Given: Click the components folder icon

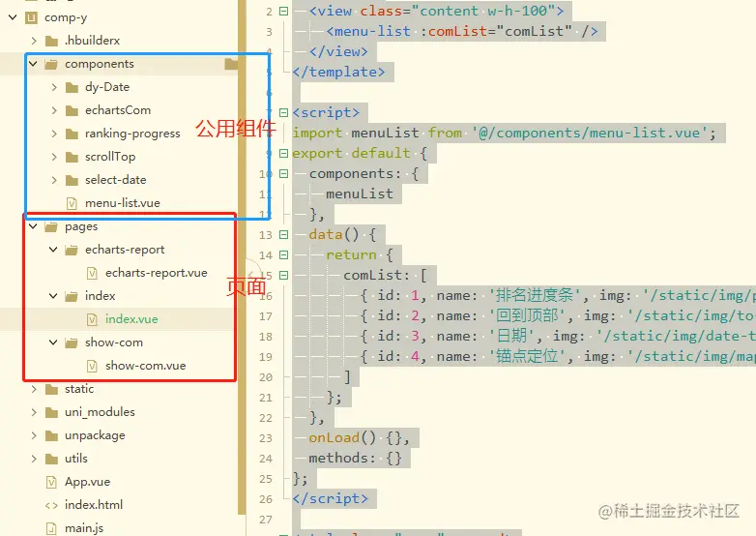Looking at the screenshot, I should point(51,64).
